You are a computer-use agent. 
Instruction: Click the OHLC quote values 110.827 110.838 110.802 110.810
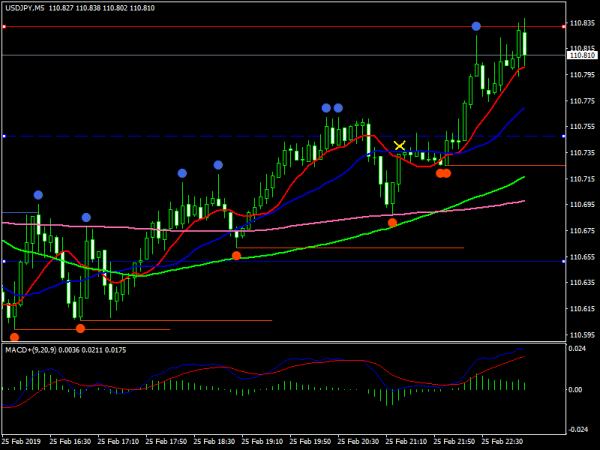[102, 8]
